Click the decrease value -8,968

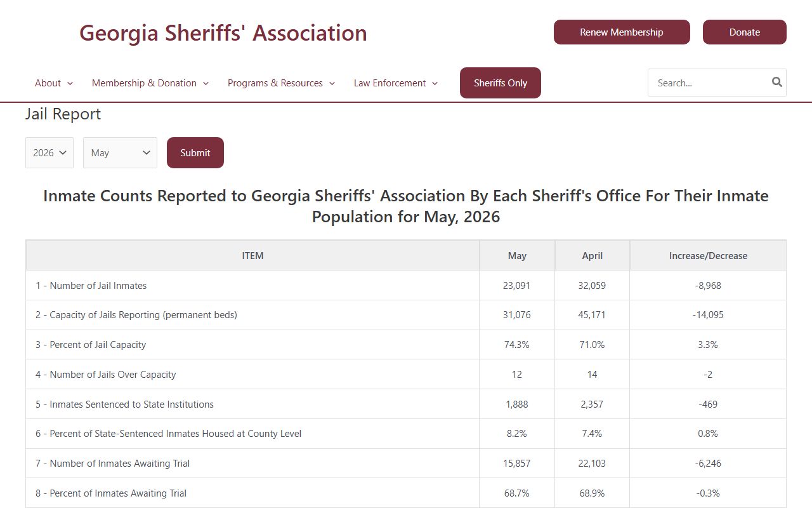point(708,286)
